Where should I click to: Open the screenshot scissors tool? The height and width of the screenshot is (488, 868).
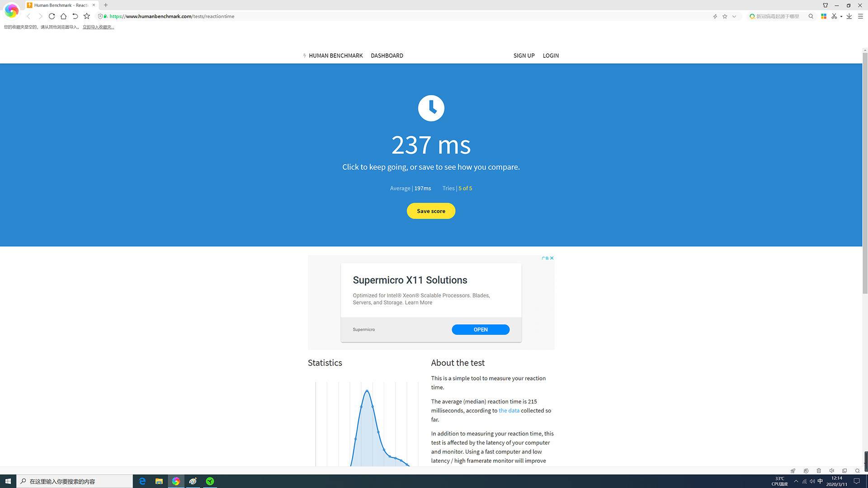point(834,16)
